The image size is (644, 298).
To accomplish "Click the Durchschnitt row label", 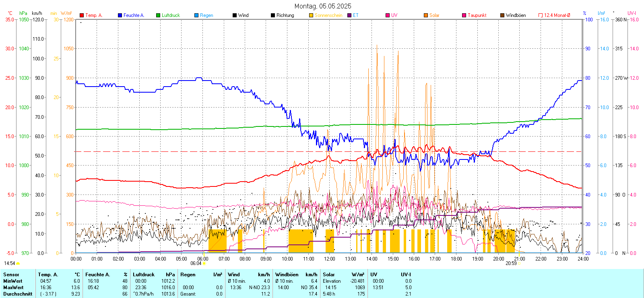I will (x=18, y=294).
